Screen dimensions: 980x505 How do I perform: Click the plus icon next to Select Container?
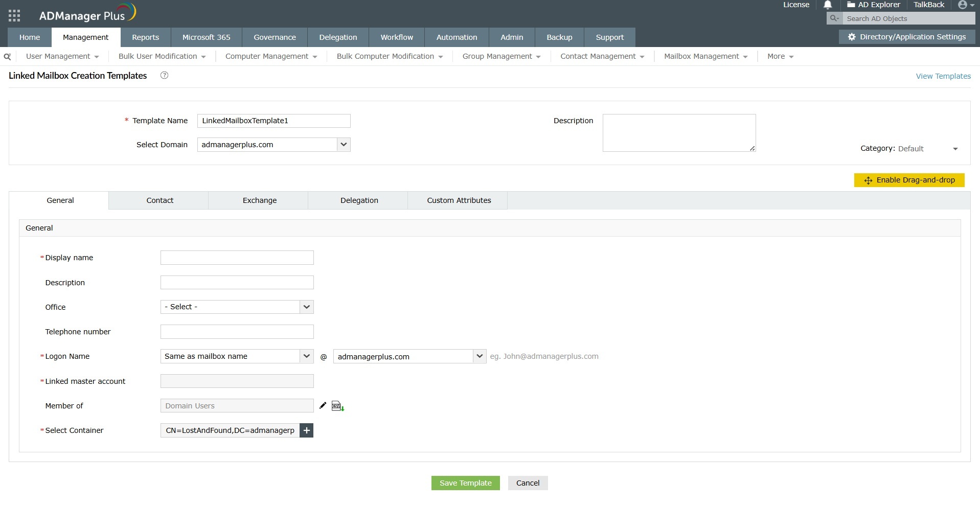pyautogui.click(x=306, y=430)
